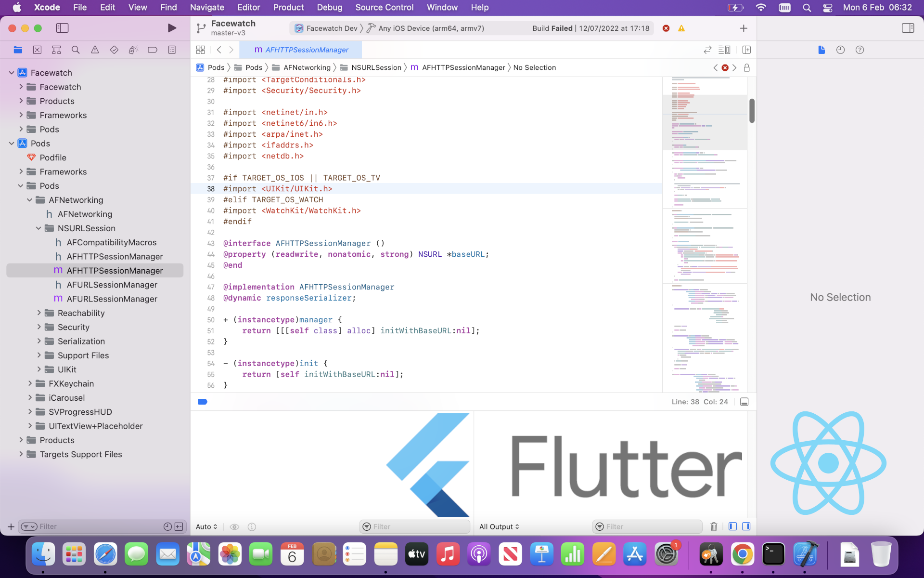The height and width of the screenshot is (578, 924).
Task: Choose Any iOS Device destination
Action: click(425, 28)
